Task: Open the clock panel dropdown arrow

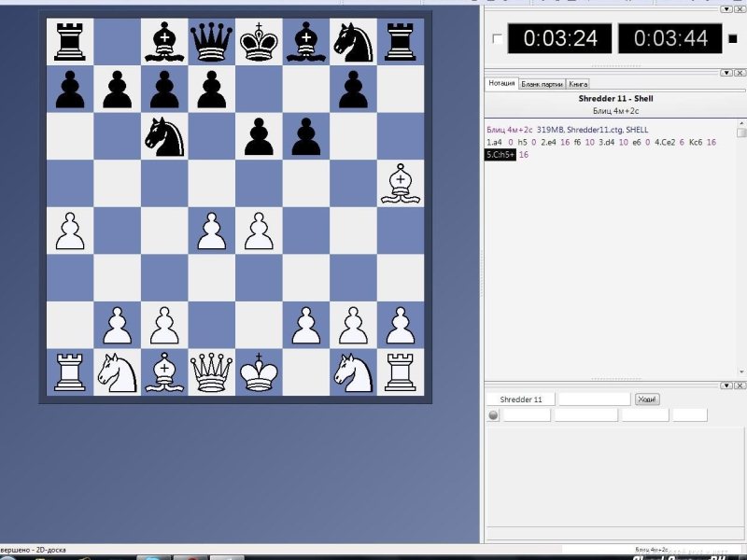Action: coord(726,8)
